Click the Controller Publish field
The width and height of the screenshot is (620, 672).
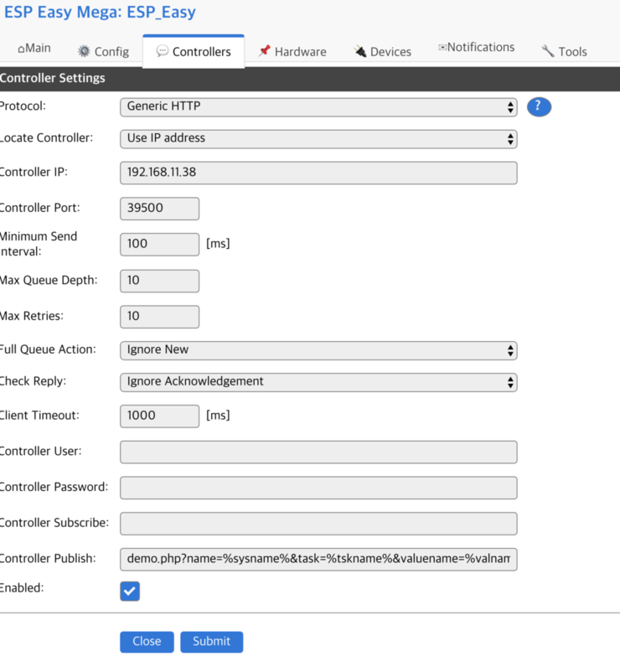pos(318,559)
